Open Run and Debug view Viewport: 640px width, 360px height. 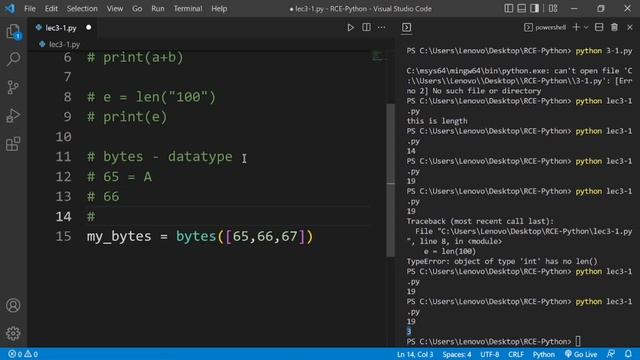pyautogui.click(x=13, y=116)
